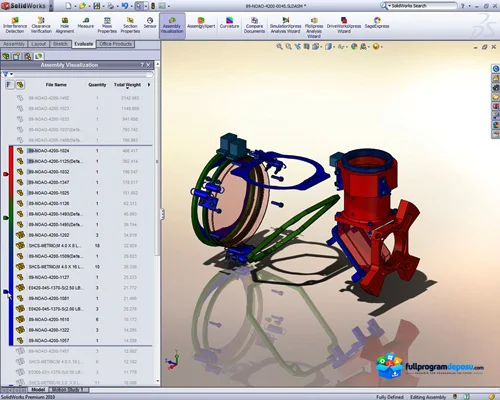Sort by Quantity column header
Screen dimensions: 500x400
click(97, 85)
